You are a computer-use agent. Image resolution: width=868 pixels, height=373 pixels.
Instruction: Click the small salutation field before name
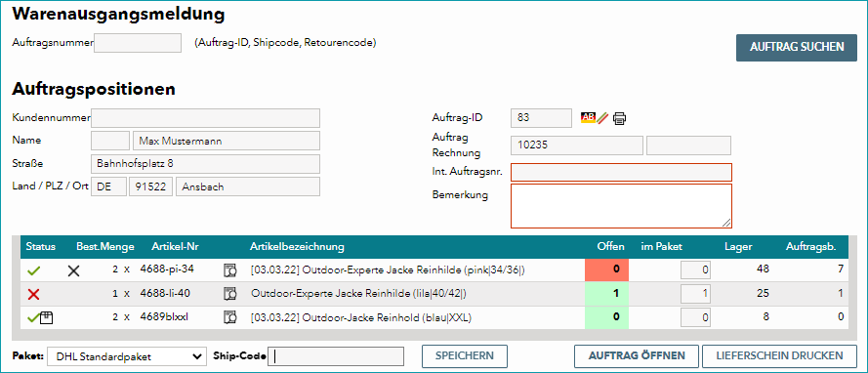[110, 141]
